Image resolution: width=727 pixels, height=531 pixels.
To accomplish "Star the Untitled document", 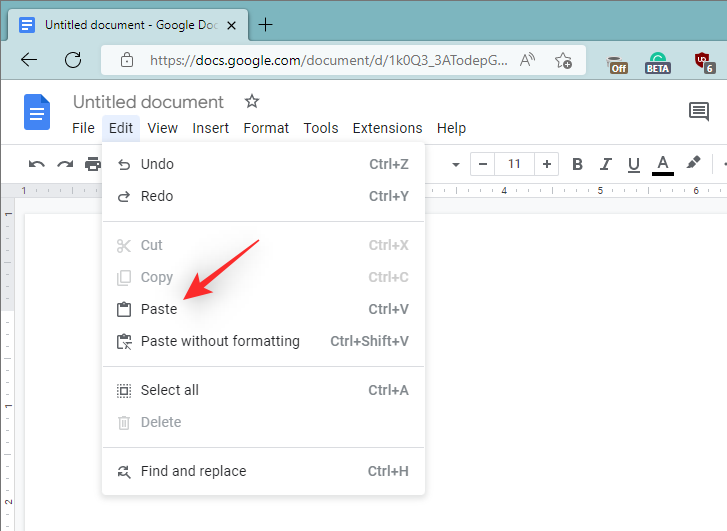I will (x=252, y=101).
